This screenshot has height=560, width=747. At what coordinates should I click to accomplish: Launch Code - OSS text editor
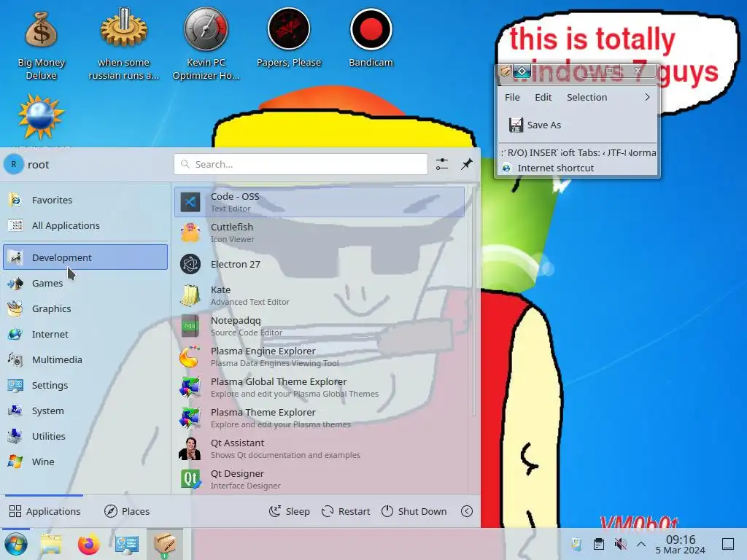point(320,202)
